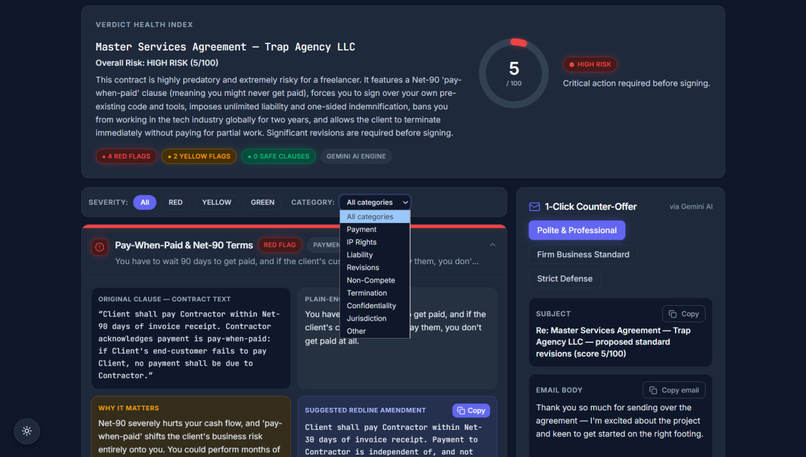Click the EMAIL BODY label

tap(559, 390)
